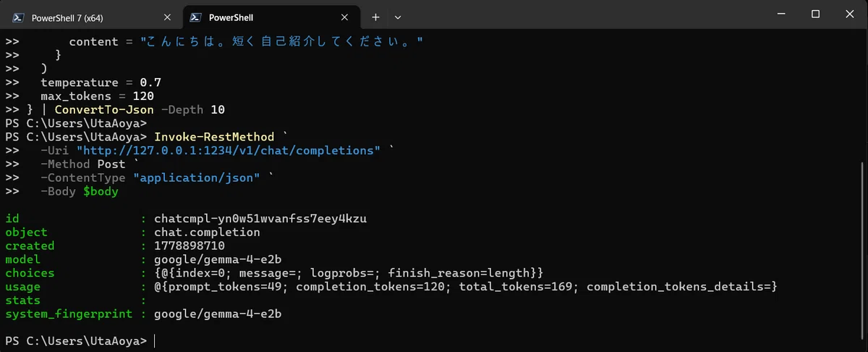This screenshot has height=352, width=868.
Task: Close the Windows Terminal window
Action: [849, 14]
